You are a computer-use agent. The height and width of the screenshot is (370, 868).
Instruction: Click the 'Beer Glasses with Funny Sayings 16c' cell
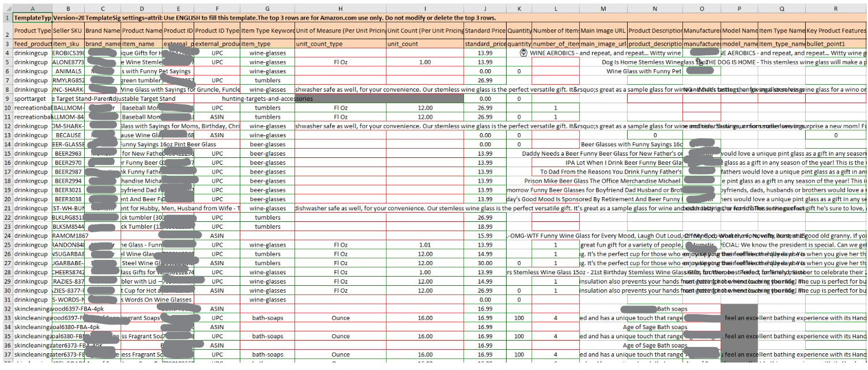click(x=632, y=145)
